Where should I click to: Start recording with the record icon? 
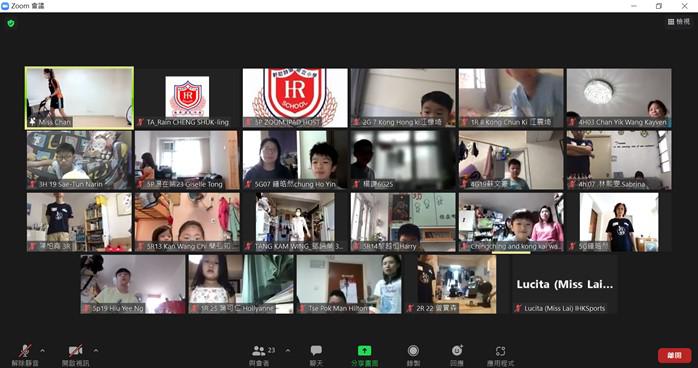pyautogui.click(x=414, y=351)
